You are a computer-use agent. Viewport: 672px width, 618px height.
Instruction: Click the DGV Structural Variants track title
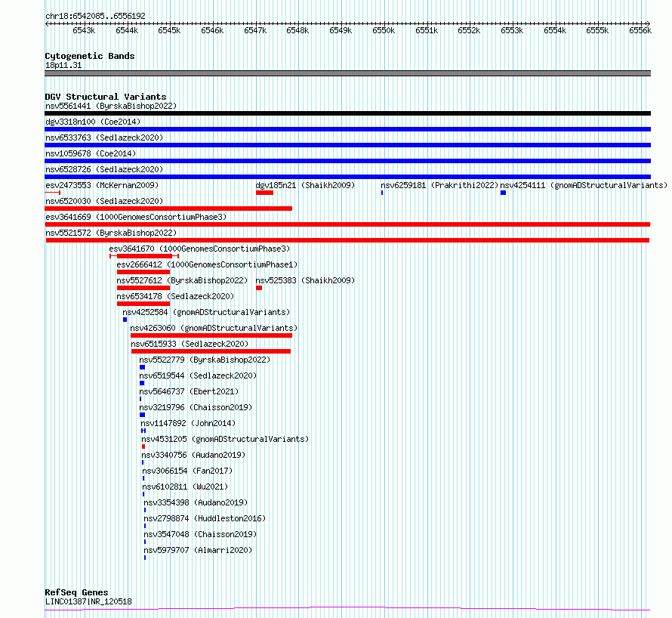(x=106, y=97)
